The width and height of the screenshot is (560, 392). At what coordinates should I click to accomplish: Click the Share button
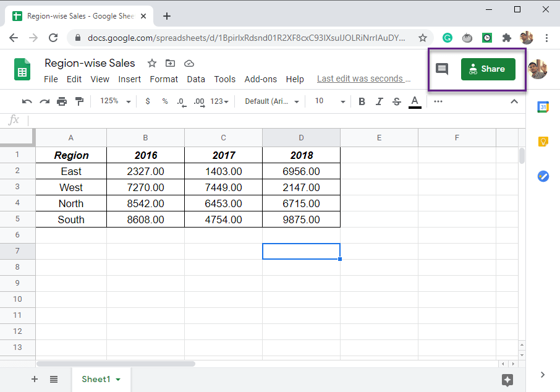tap(488, 69)
